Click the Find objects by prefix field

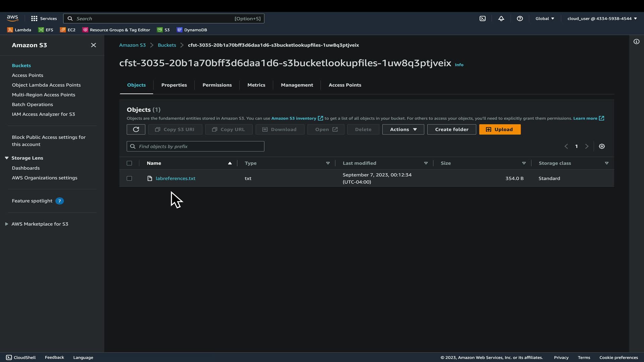point(196,146)
